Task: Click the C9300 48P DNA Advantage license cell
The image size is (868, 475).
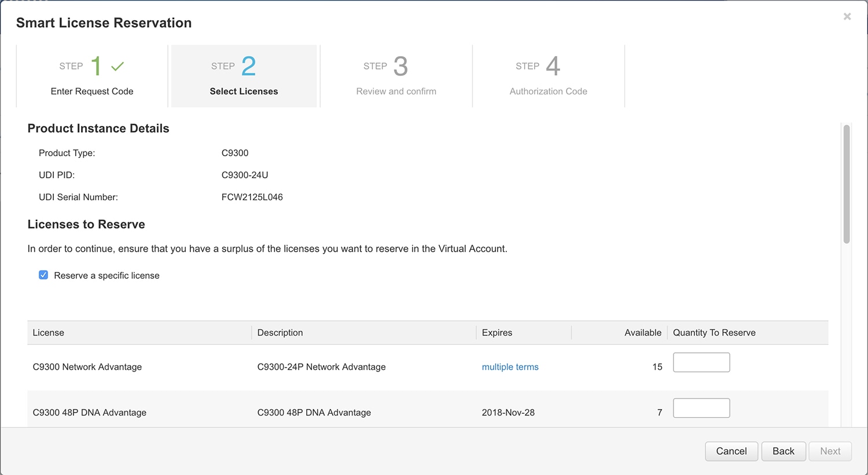Action: 90,413
